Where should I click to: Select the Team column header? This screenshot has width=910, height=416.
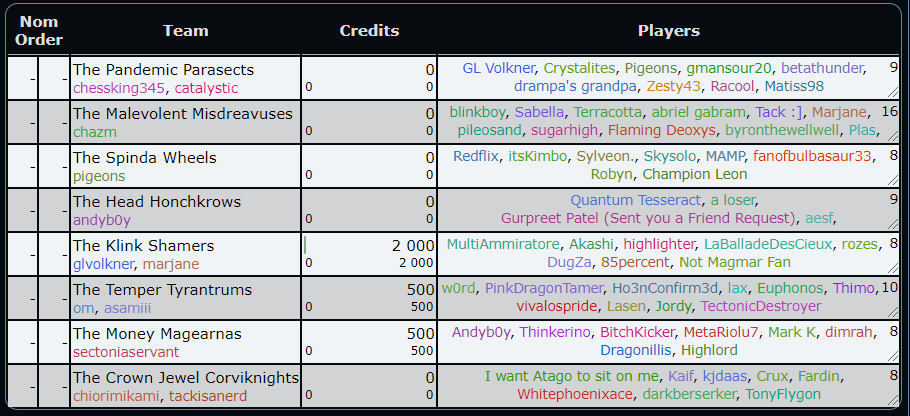pos(185,30)
